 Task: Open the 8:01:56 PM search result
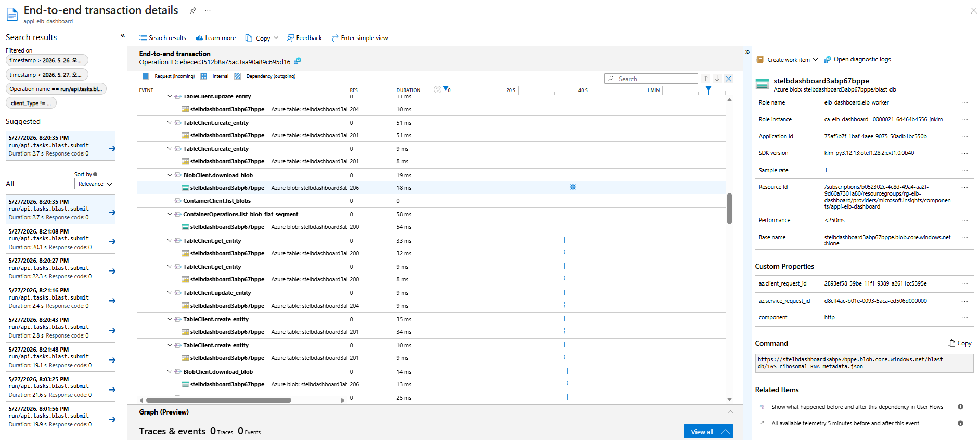point(60,417)
